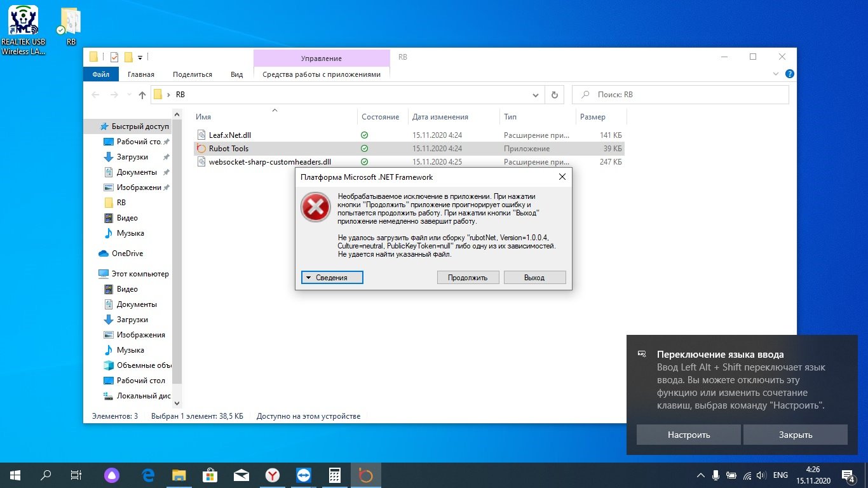Open TeamViewer from the taskbar
The image size is (868, 488).
[x=303, y=475]
